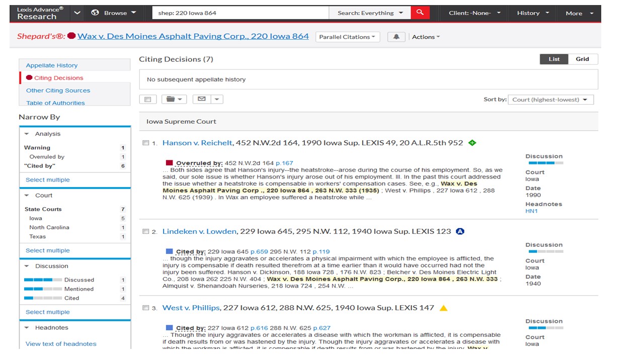Open the More menu
This screenshot has width=644, height=362.
pyautogui.click(x=579, y=13)
